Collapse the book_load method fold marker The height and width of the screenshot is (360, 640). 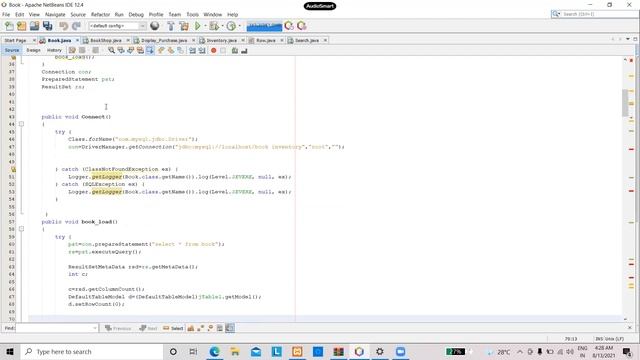click(22, 229)
